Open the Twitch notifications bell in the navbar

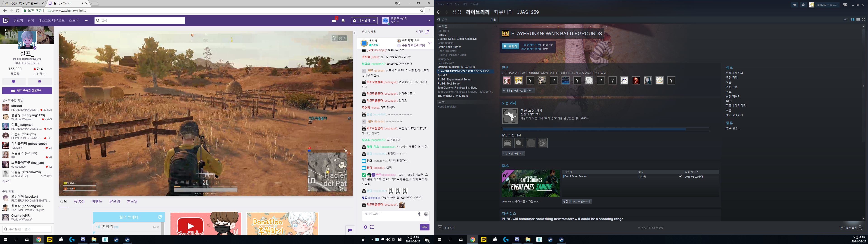343,21
